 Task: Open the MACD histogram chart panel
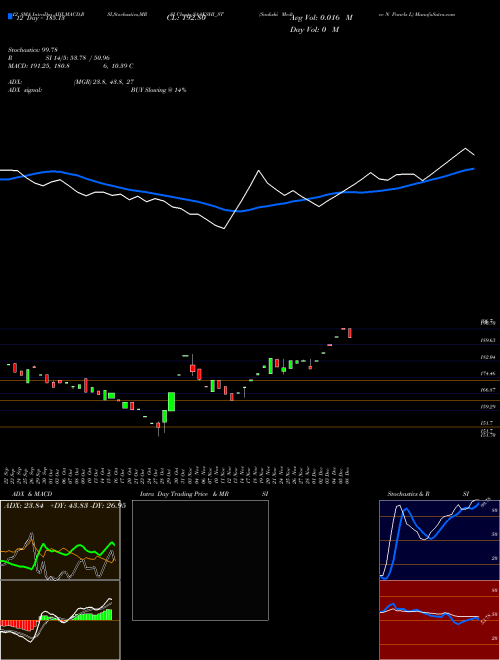click(x=60, y=620)
